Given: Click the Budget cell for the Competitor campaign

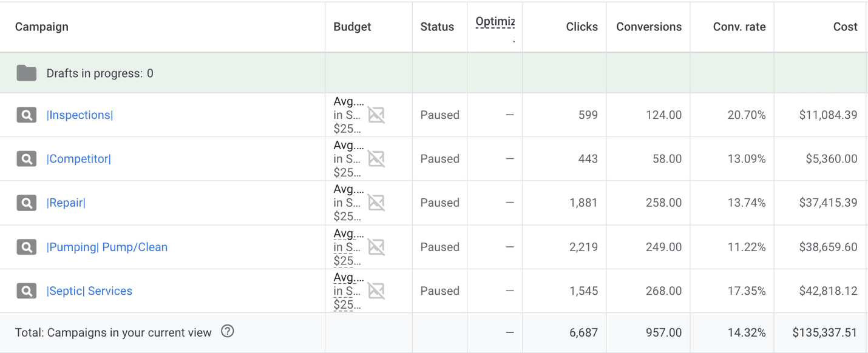Looking at the screenshot, I should click(x=348, y=159).
